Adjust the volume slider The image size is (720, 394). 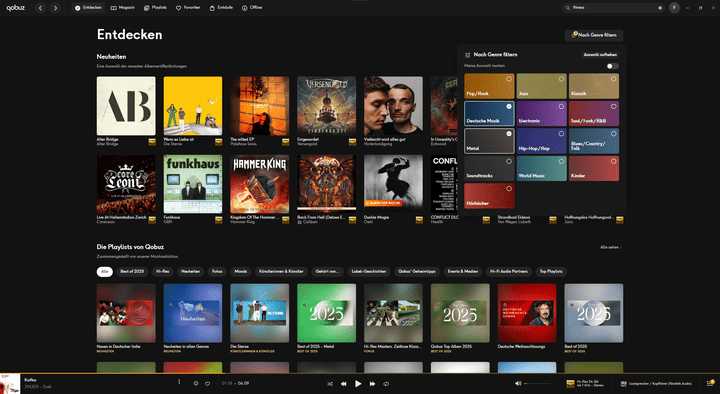tap(537, 383)
